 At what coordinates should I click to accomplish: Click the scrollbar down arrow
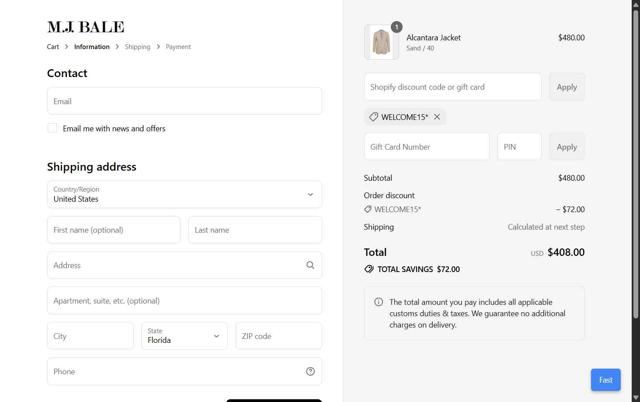pos(636,398)
